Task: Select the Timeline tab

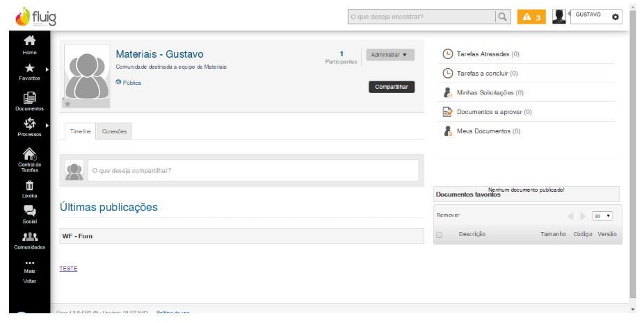Action: click(x=81, y=131)
